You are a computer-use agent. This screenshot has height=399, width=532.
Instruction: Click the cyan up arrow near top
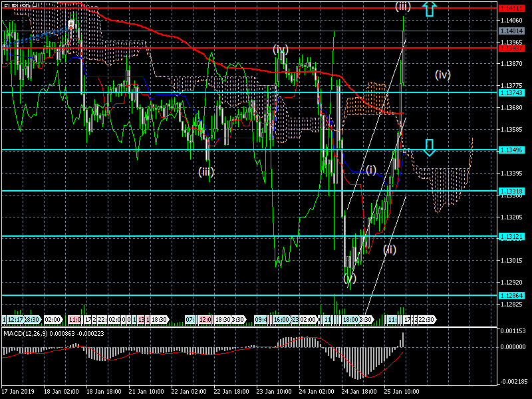click(430, 9)
